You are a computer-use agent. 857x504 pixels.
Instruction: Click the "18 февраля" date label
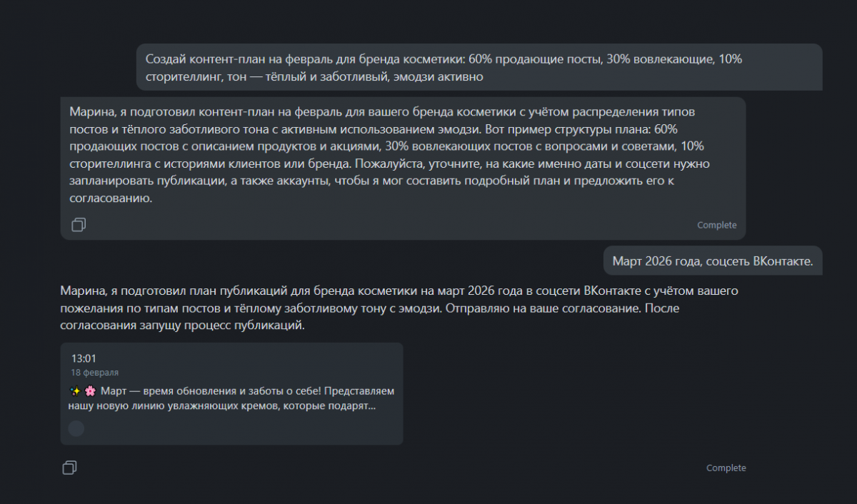[94, 373]
